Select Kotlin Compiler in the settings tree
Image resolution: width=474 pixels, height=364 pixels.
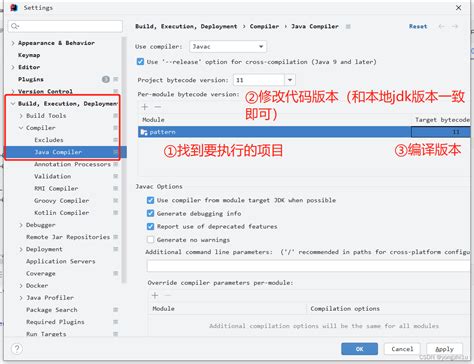(62, 213)
